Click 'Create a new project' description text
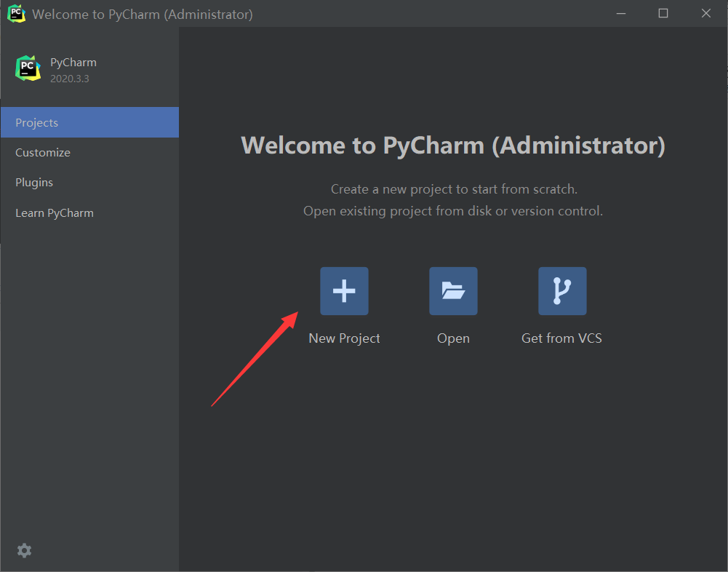The width and height of the screenshot is (728, 572). tap(454, 189)
